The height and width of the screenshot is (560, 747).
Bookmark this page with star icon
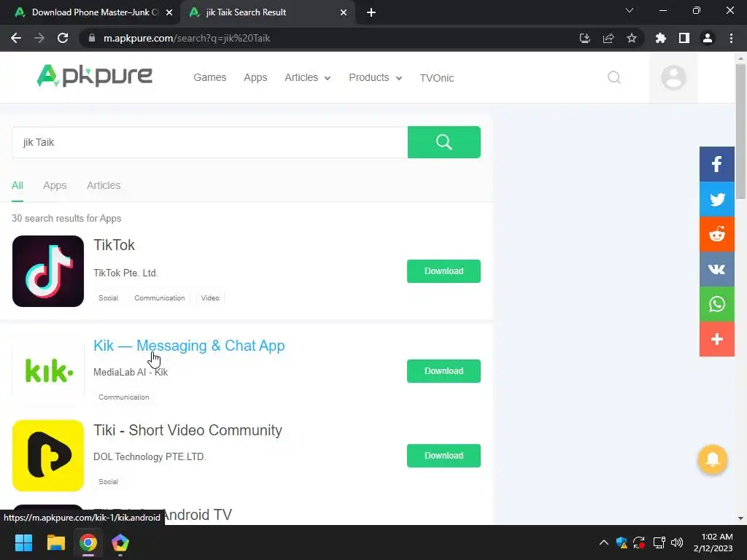(632, 38)
